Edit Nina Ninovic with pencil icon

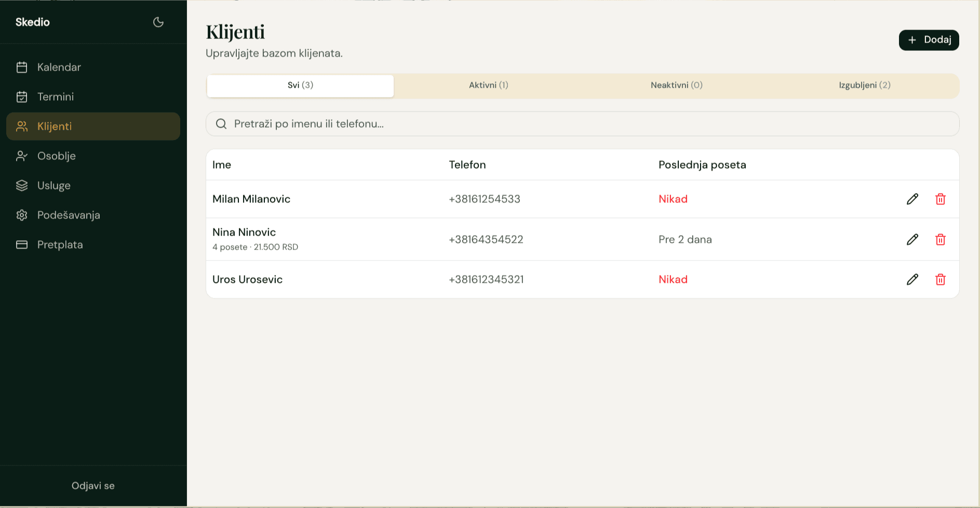(x=912, y=239)
